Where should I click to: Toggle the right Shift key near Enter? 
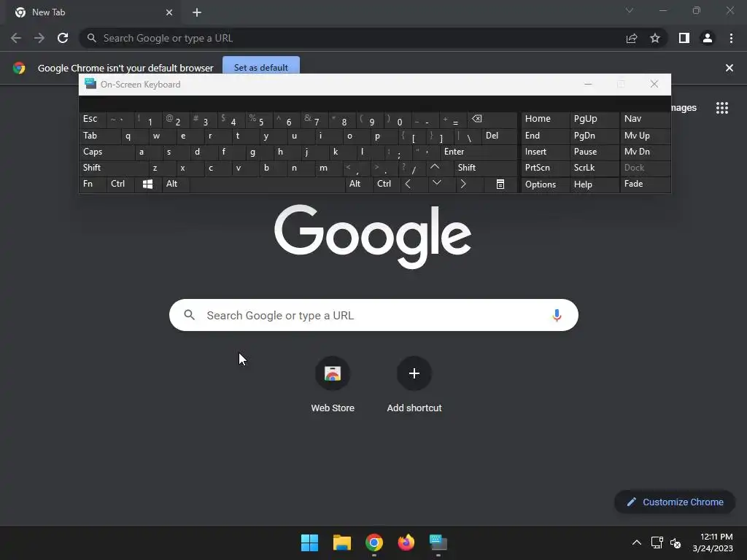[x=485, y=168]
